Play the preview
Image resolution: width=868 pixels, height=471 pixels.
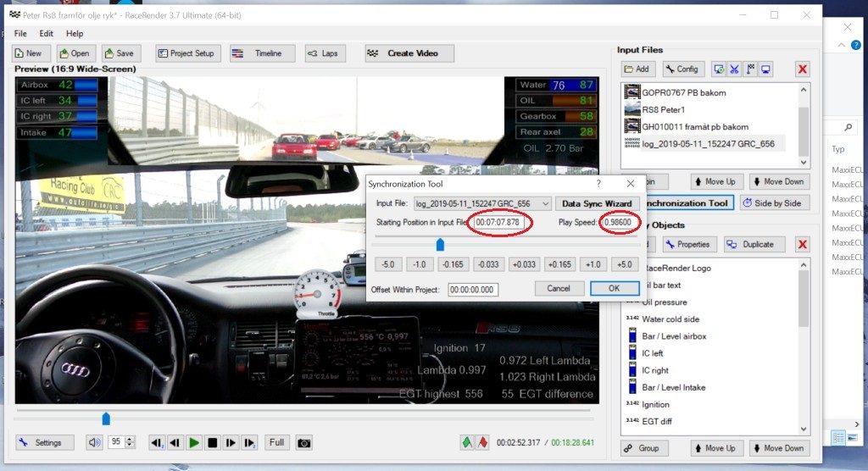pyautogui.click(x=194, y=443)
